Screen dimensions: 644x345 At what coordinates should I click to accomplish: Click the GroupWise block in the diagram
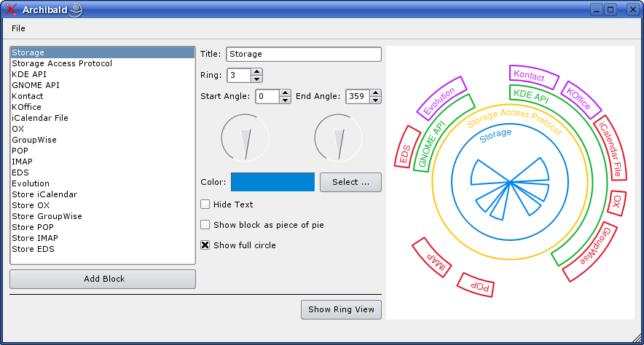(592, 252)
